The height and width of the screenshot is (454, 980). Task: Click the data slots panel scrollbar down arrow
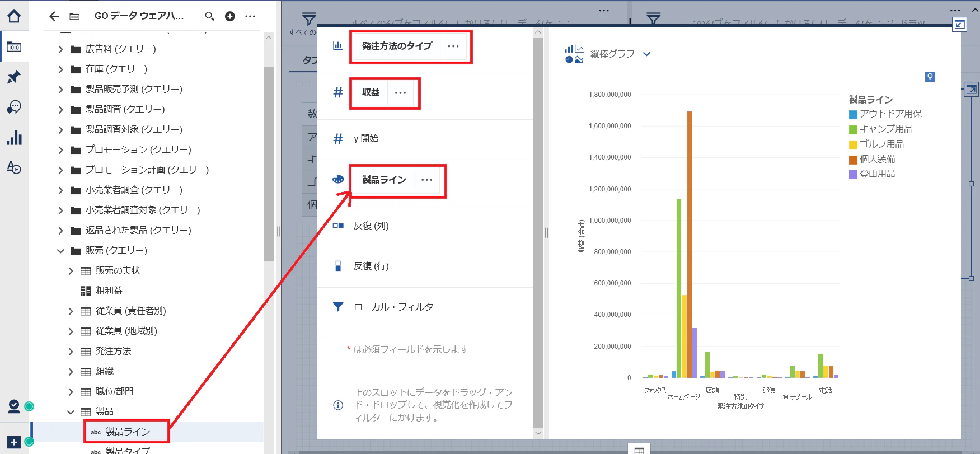(x=538, y=433)
